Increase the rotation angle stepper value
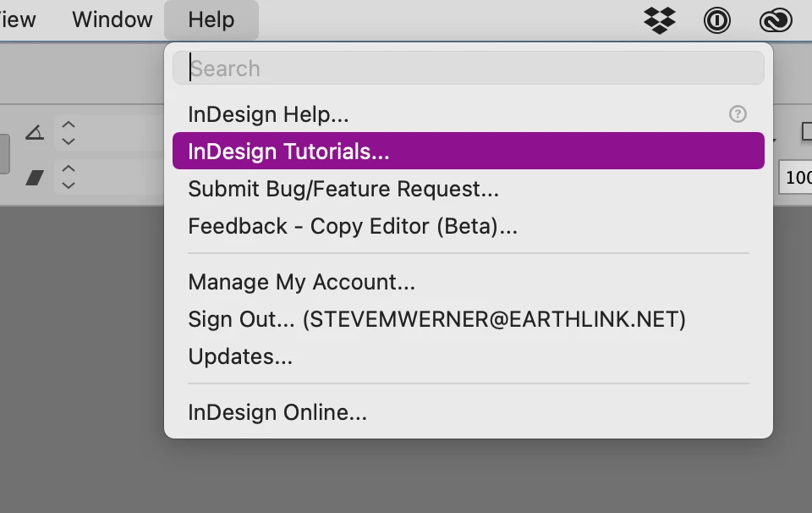 pyautogui.click(x=69, y=125)
